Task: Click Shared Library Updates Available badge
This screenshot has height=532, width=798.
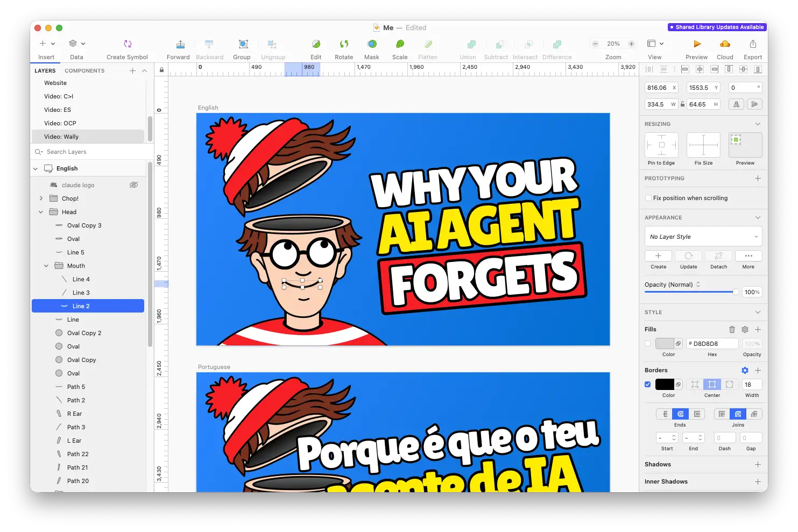Action: coord(717,27)
